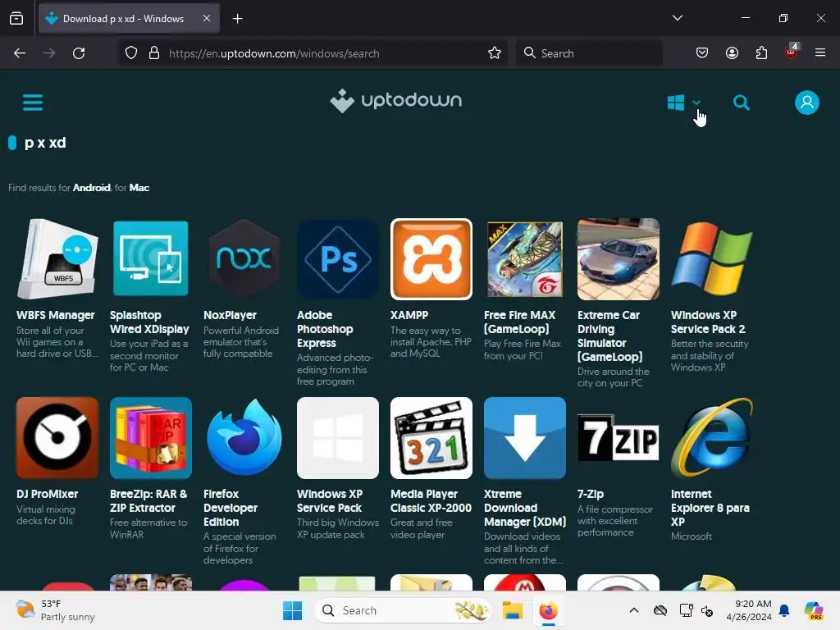The image size is (840, 630).
Task: Bookmark this page with the star icon
Action: click(494, 53)
